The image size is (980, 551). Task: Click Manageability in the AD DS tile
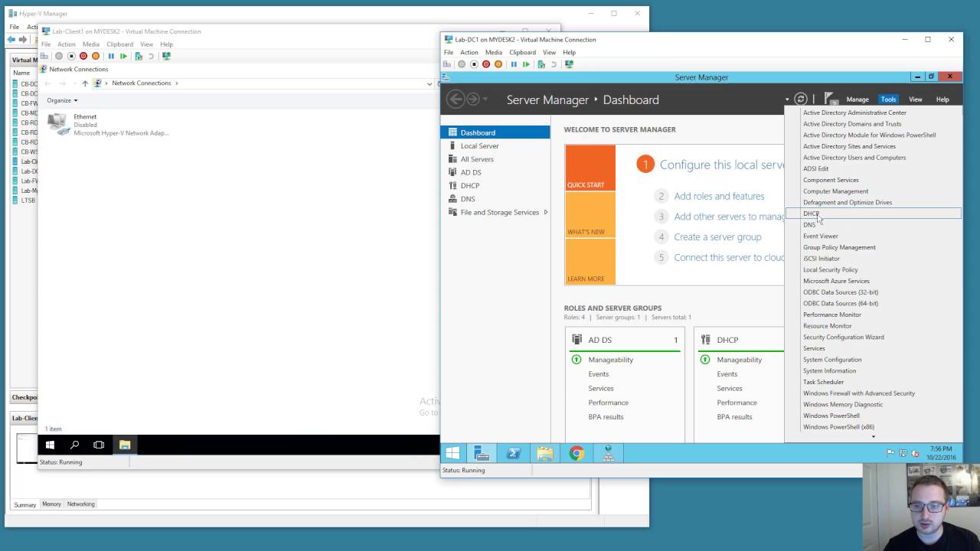tap(610, 360)
